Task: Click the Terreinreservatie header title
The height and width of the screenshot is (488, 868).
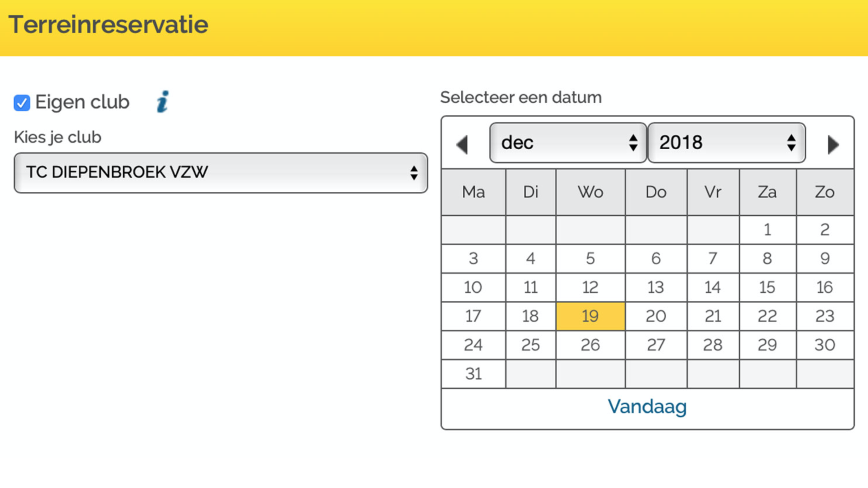Action: [x=108, y=25]
